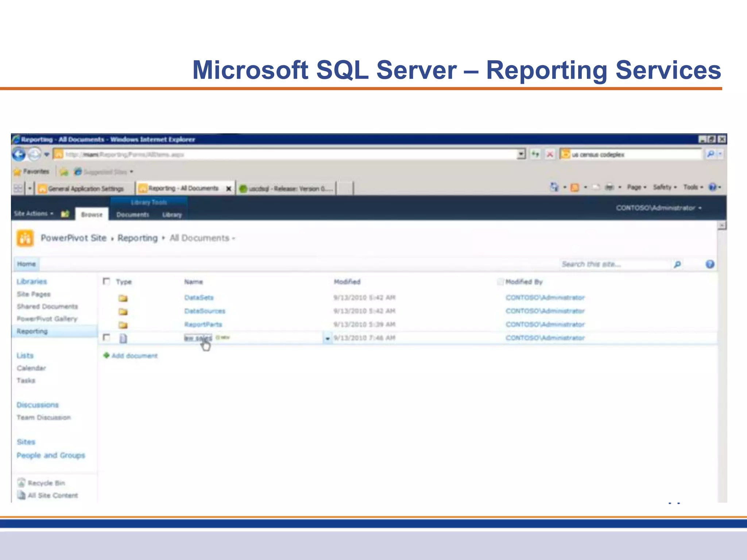Click the site search magnifier icon

point(677,264)
